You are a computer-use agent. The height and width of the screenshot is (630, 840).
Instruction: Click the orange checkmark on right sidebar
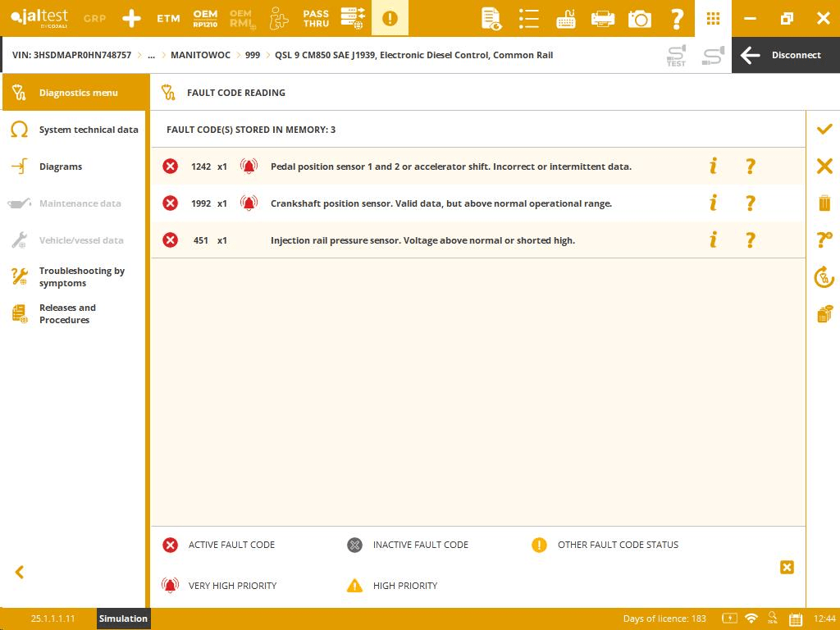[824, 129]
